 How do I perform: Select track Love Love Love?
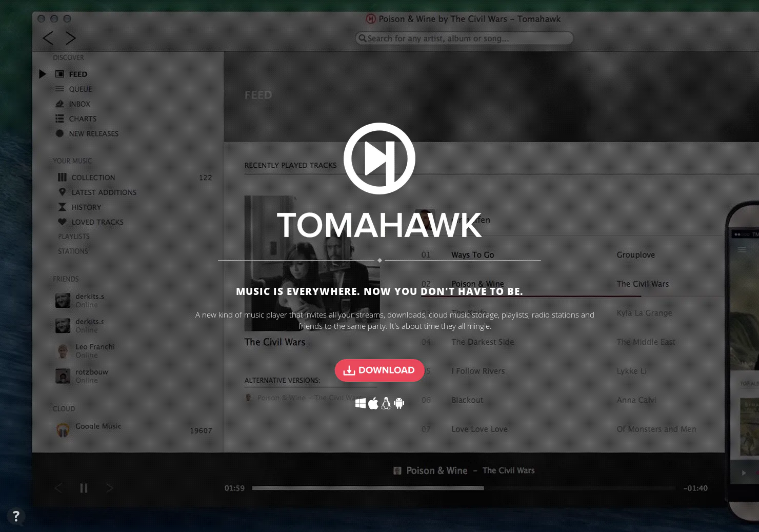click(480, 429)
